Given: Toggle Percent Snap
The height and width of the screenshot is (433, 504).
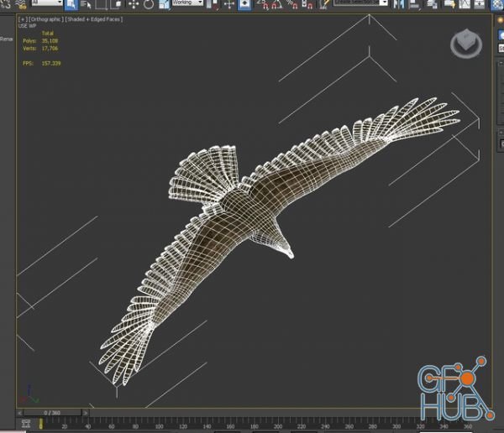Looking at the screenshot, I should click(292, 4).
